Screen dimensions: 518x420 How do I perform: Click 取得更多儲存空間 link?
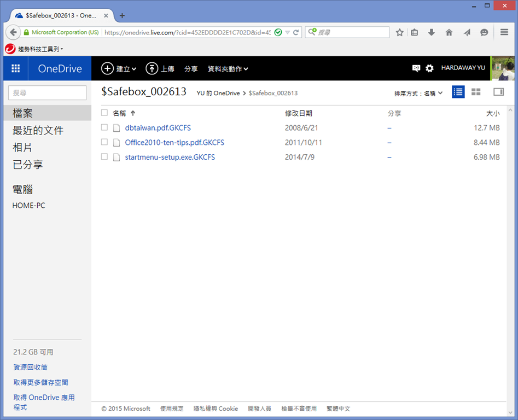tap(40, 382)
